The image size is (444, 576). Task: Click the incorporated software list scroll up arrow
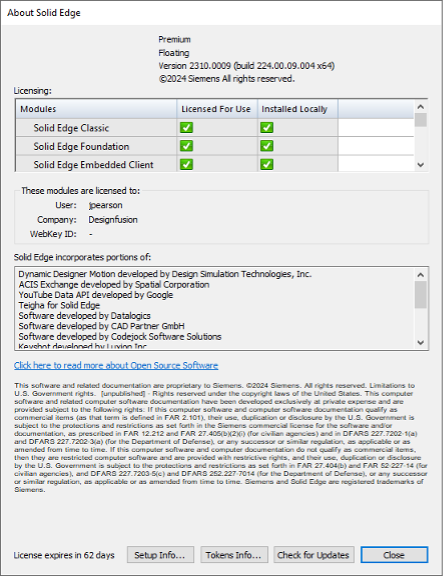click(421, 275)
